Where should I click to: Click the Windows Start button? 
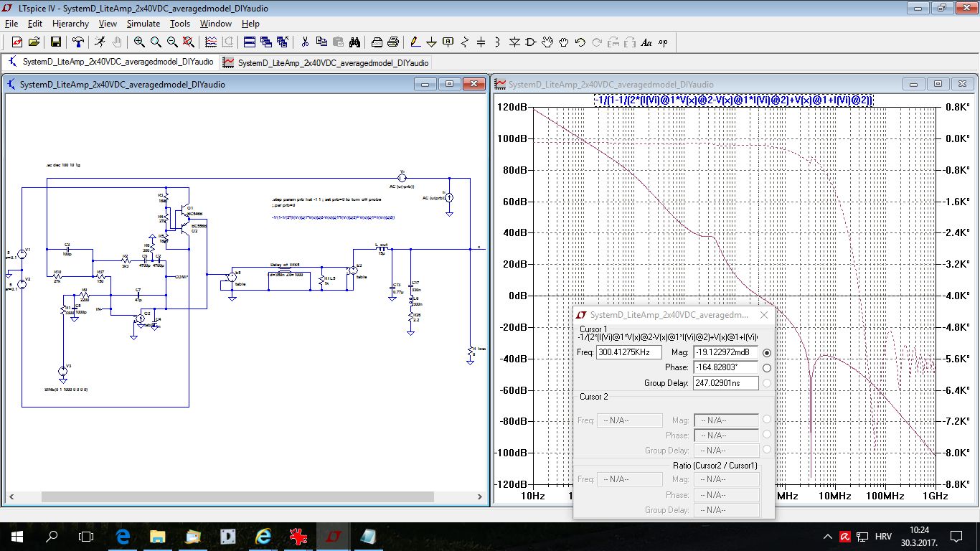click(x=17, y=537)
